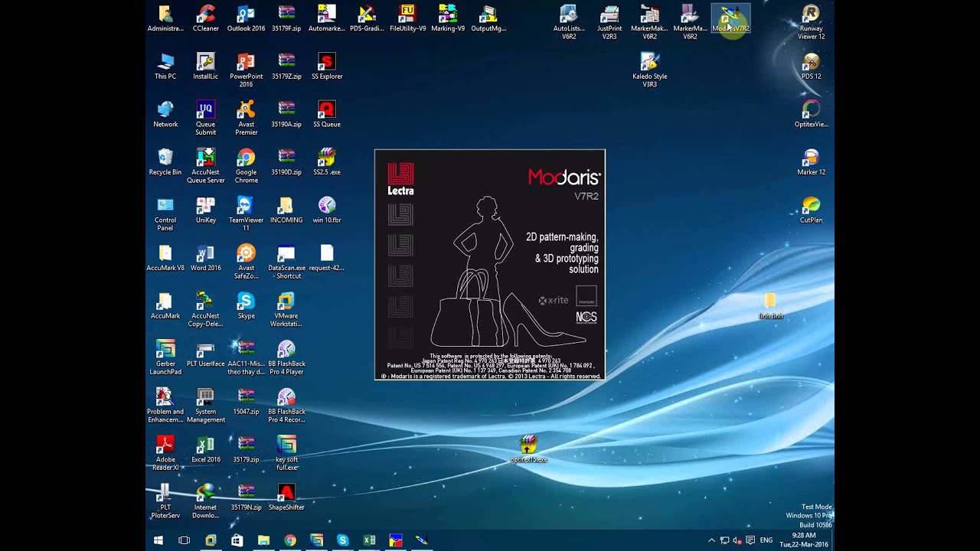Open Task View from the taskbar
This screenshot has height=551, width=980.
tap(184, 540)
